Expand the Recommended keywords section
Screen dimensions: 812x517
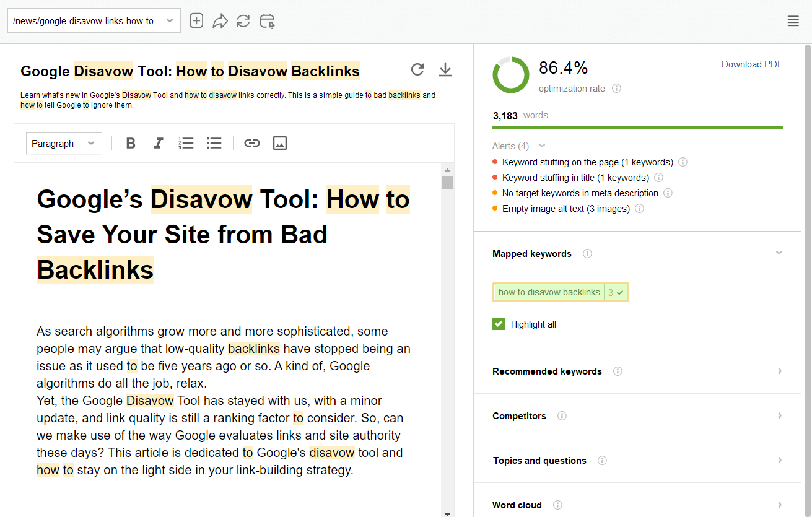[x=780, y=371]
